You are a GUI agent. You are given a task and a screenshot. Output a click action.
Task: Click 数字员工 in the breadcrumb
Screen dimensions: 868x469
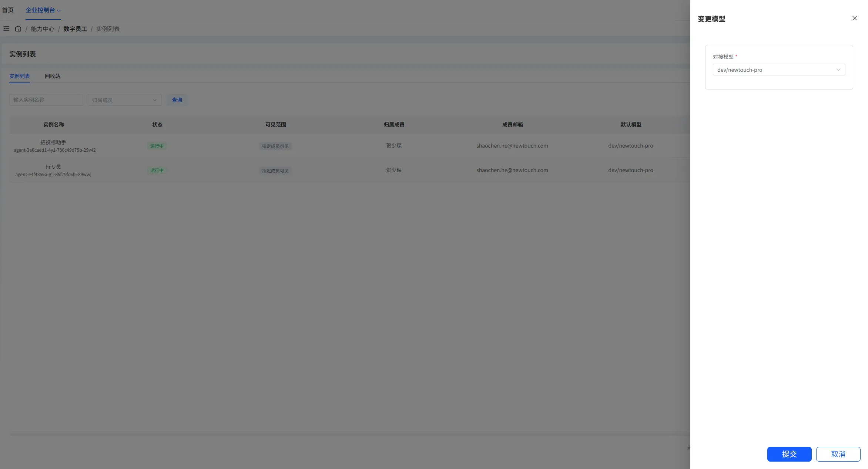pyautogui.click(x=75, y=29)
